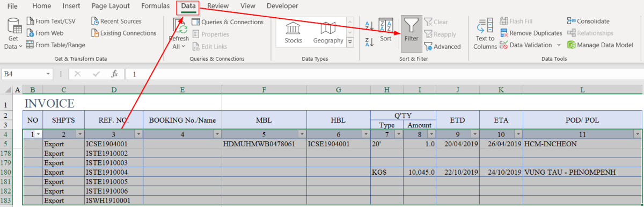Open the File tab
The width and height of the screenshot is (644, 207).
click(12, 6)
